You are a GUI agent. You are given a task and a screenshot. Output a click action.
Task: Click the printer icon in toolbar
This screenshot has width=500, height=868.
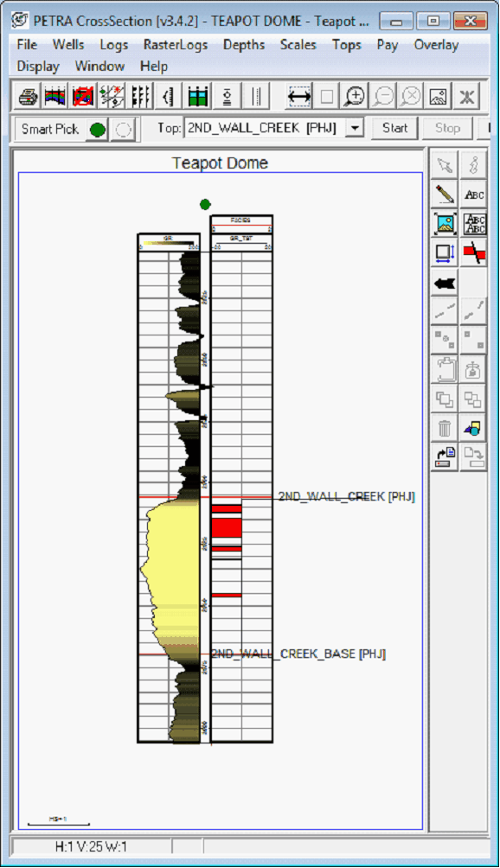click(27, 97)
